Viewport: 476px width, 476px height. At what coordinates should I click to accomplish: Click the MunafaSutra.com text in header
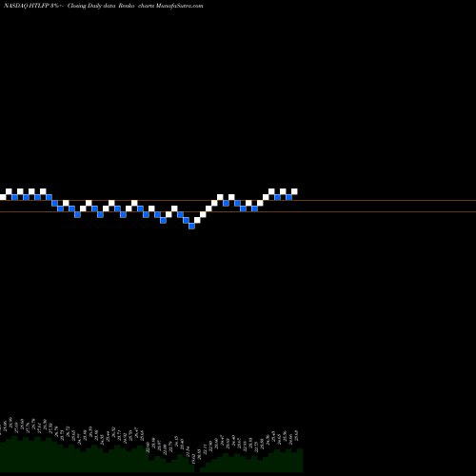click(x=179, y=6)
